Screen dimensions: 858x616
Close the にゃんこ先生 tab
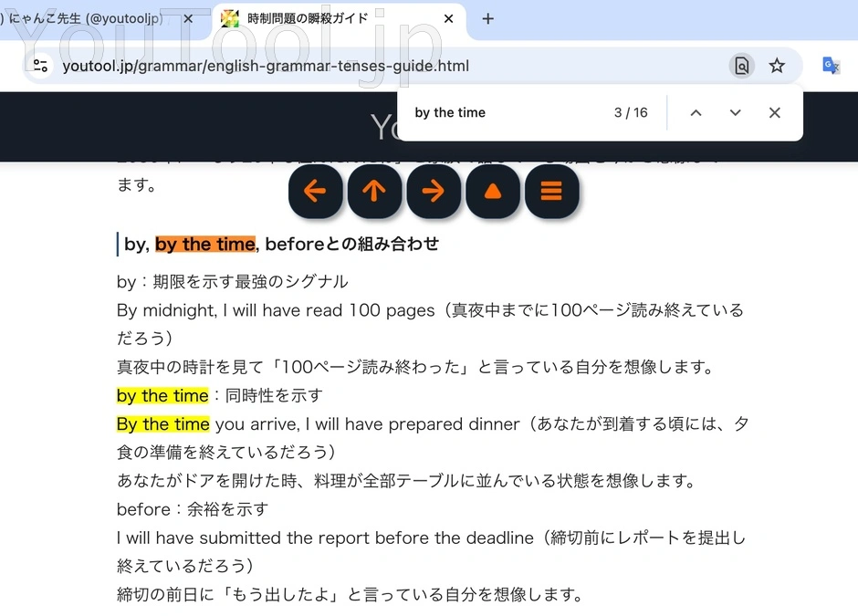tap(188, 19)
